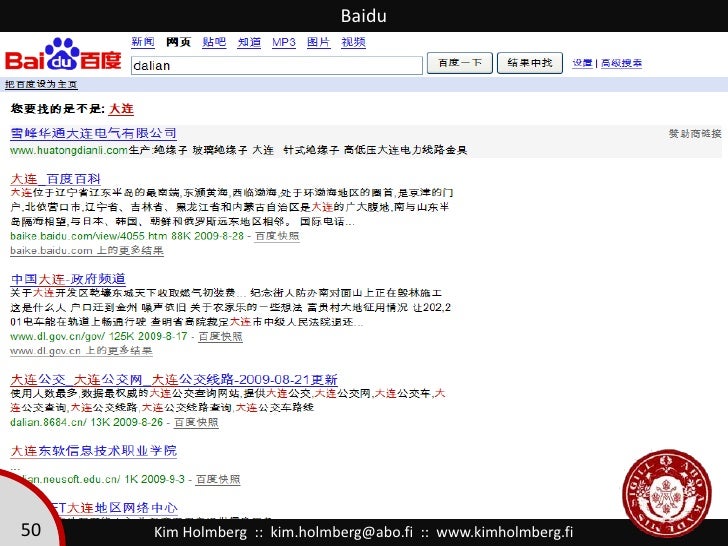Viewport: 728px width, 546px height.
Task: Click the www.dl.gov.cn/gov/ URL text
Action: 58,336
